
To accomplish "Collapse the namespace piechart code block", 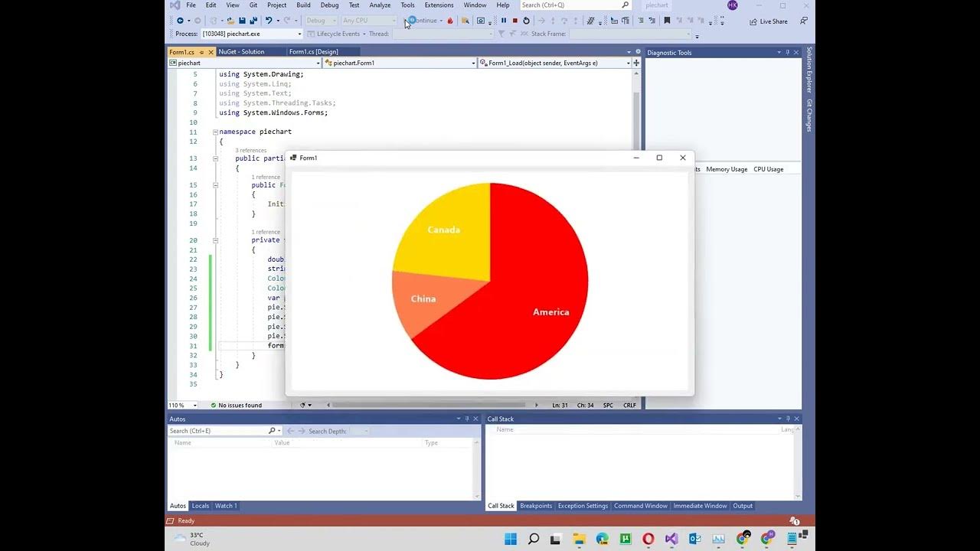I will point(216,132).
